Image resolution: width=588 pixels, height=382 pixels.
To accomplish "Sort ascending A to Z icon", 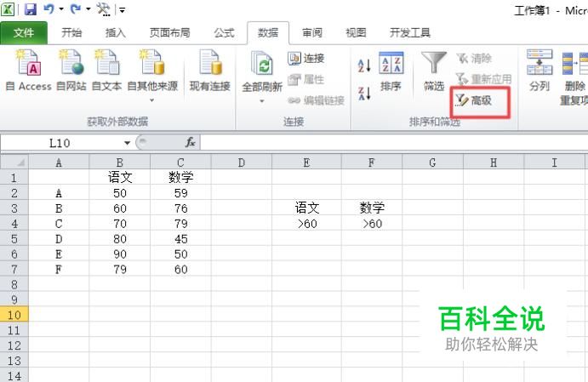I will [x=364, y=66].
